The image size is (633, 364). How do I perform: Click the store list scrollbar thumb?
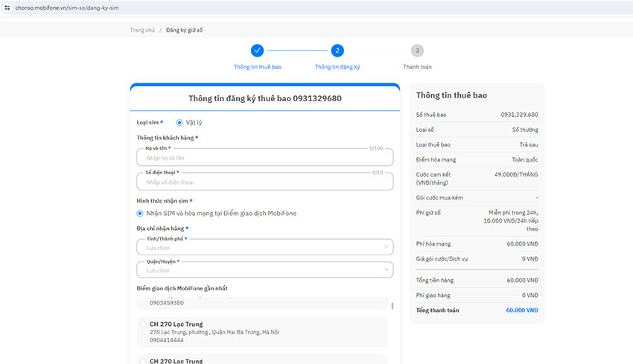coord(392,306)
